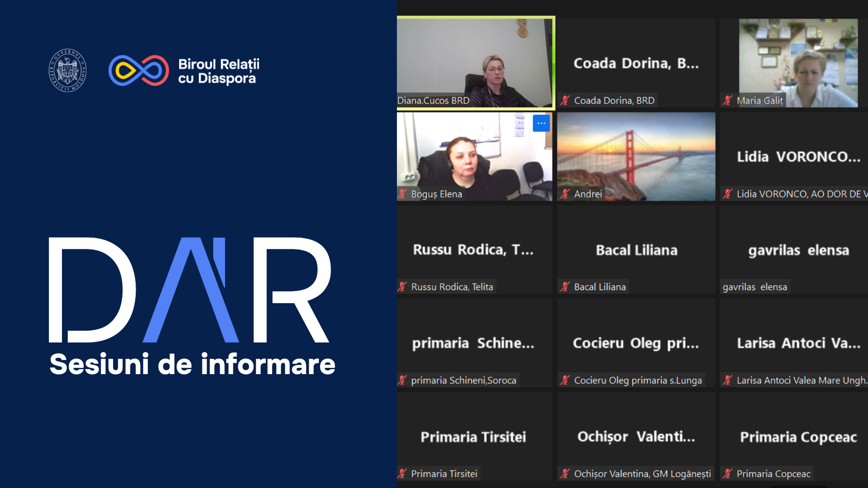This screenshot has height=488, width=868.
Task: Click the 'Russu Rodica, Telita' name label
Action: (x=452, y=286)
